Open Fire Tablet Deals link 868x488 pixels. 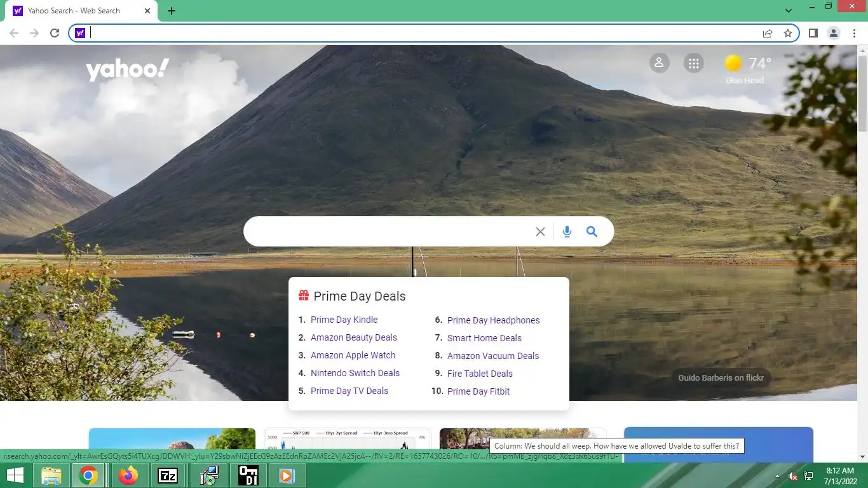pyautogui.click(x=480, y=374)
